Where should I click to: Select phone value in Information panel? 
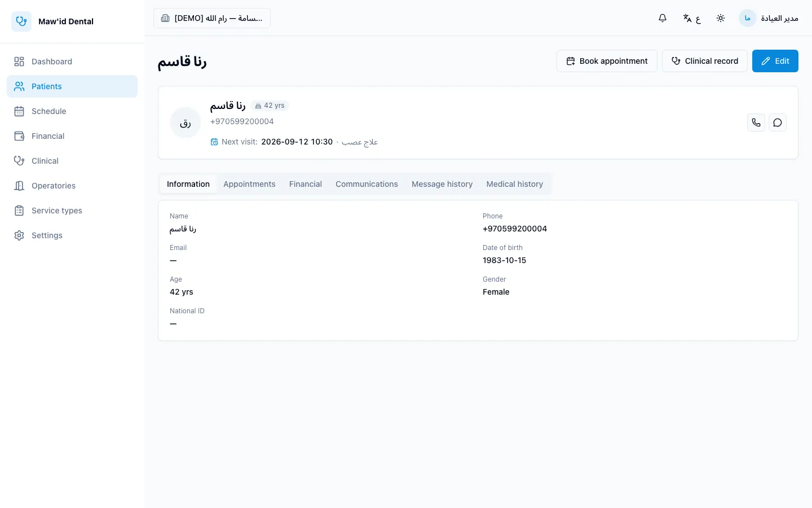(515, 229)
